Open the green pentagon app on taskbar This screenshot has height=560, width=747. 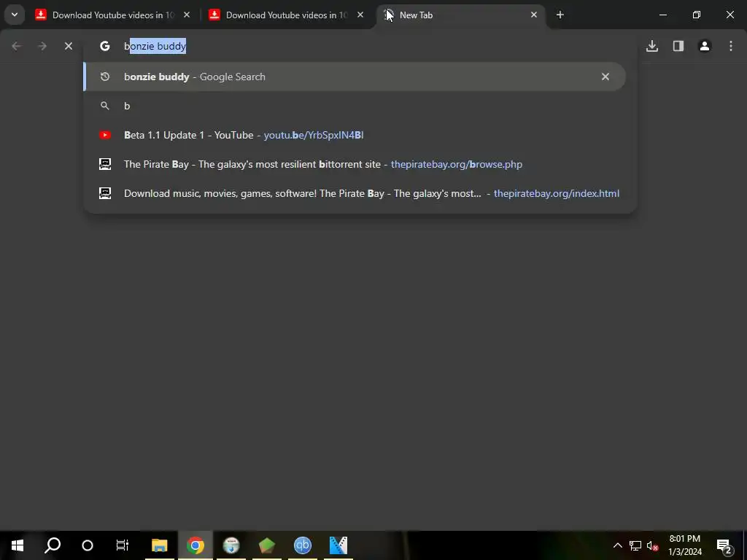(x=267, y=545)
